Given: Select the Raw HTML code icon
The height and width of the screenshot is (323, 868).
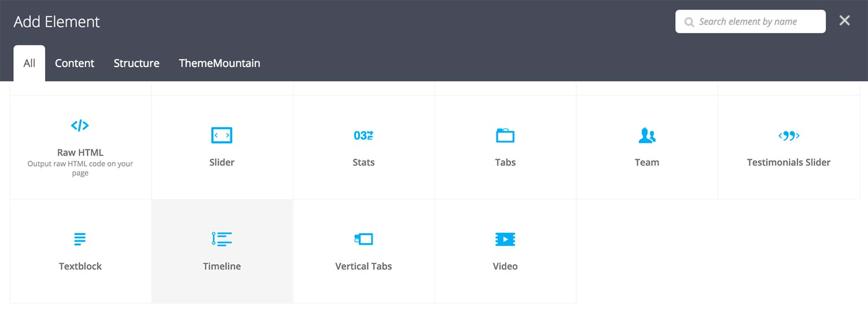Looking at the screenshot, I should [80, 125].
